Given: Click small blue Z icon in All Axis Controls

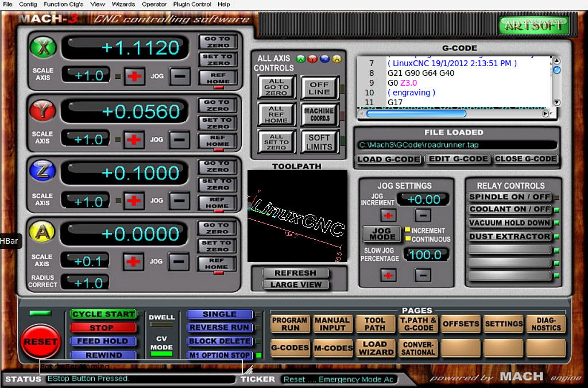Looking at the screenshot, I should coord(325,59).
